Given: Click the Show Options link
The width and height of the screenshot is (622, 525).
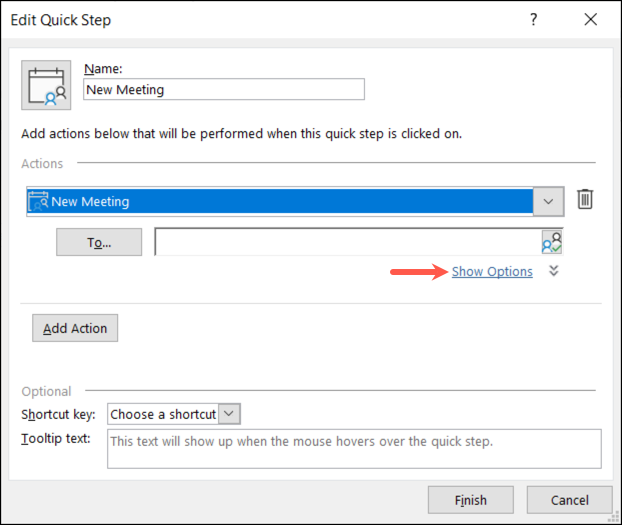Looking at the screenshot, I should pyautogui.click(x=492, y=271).
